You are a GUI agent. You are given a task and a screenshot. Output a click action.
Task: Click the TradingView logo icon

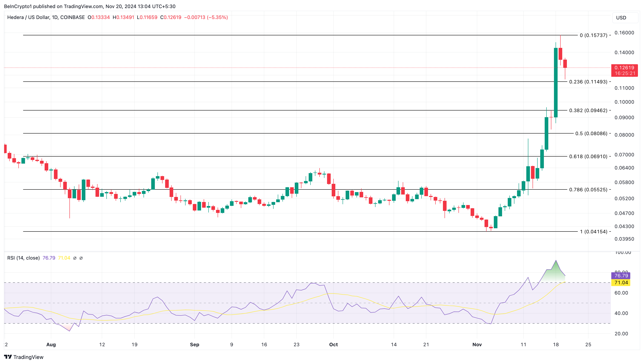click(x=8, y=357)
